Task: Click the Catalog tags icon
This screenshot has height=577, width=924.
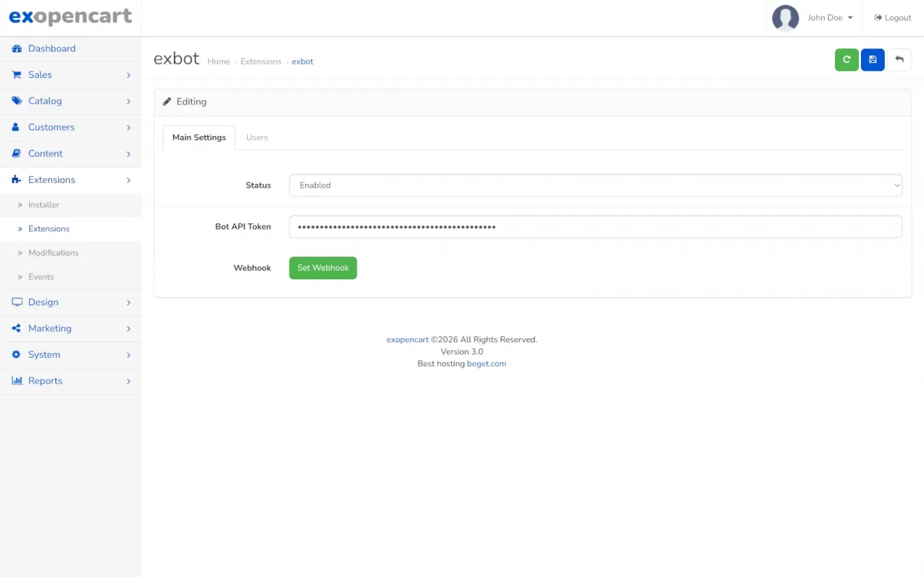Action: tap(17, 101)
